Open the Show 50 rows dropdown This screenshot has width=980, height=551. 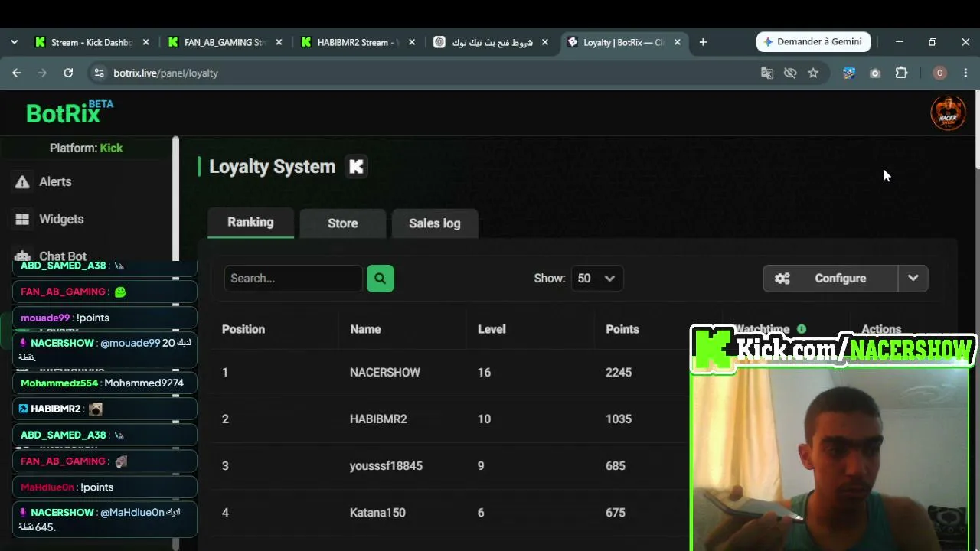597,279
